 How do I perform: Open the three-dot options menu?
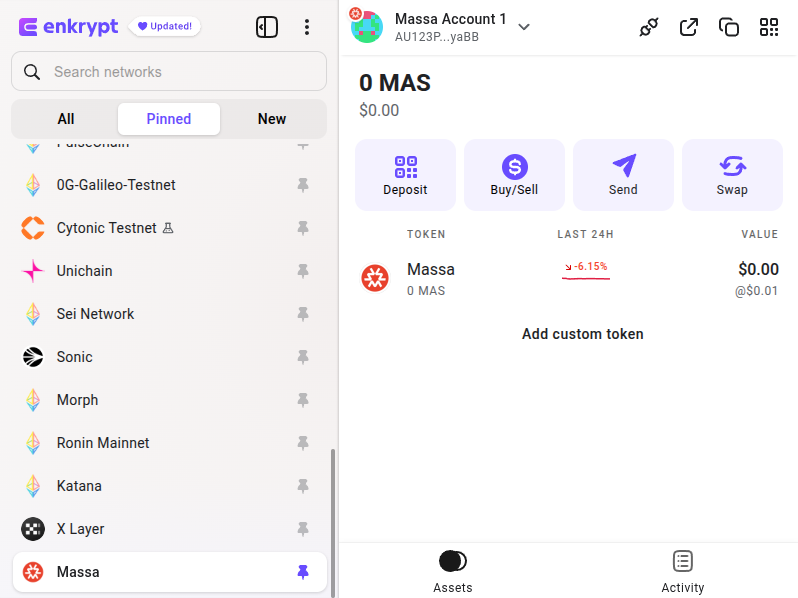coord(306,27)
